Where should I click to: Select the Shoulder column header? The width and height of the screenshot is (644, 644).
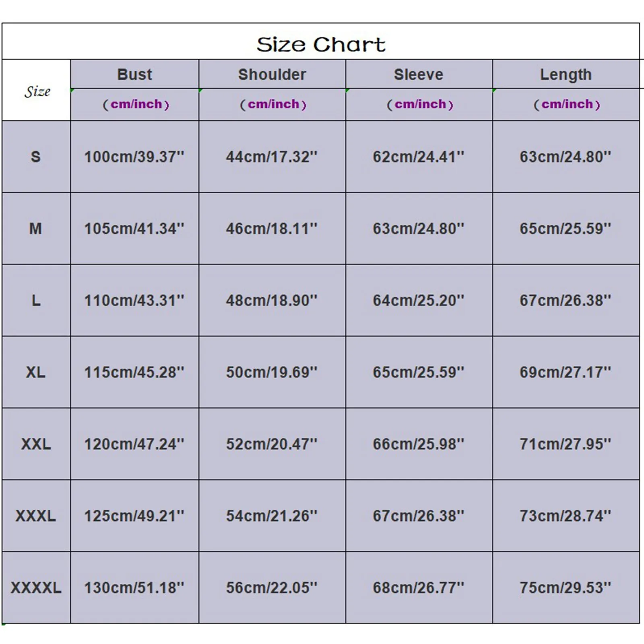(272, 74)
